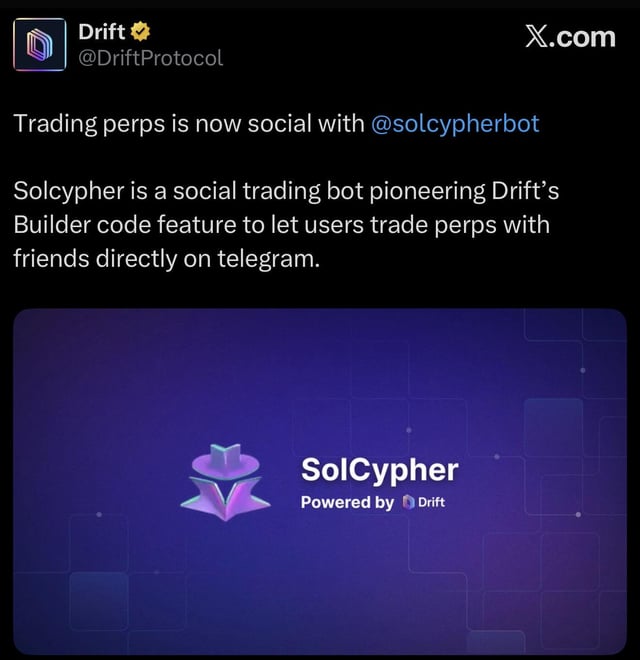Click the X.com watermark text

pyautogui.click(x=571, y=37)
